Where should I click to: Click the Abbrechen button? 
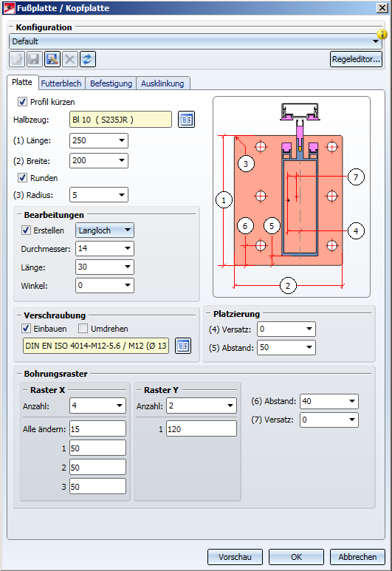tap(357, 557)
